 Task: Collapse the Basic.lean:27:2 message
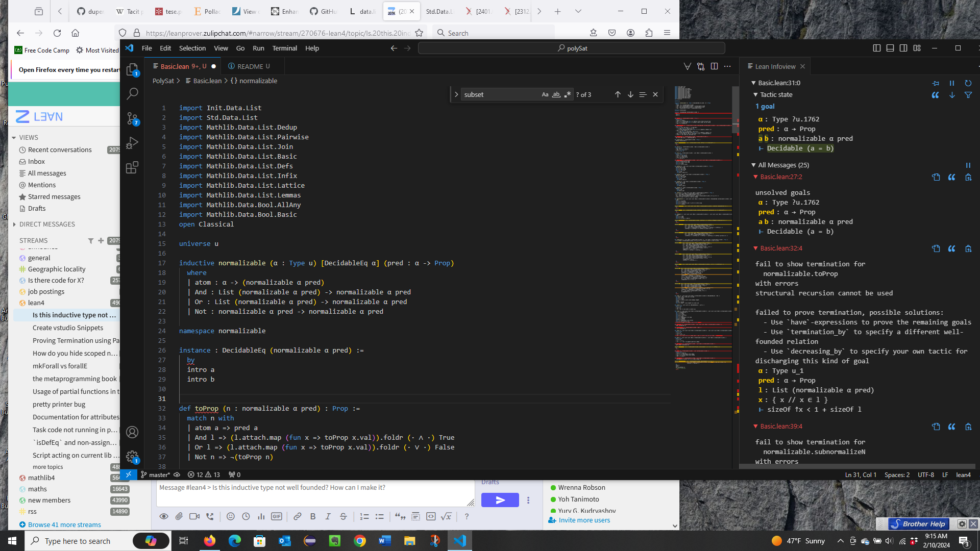(756, 177)
